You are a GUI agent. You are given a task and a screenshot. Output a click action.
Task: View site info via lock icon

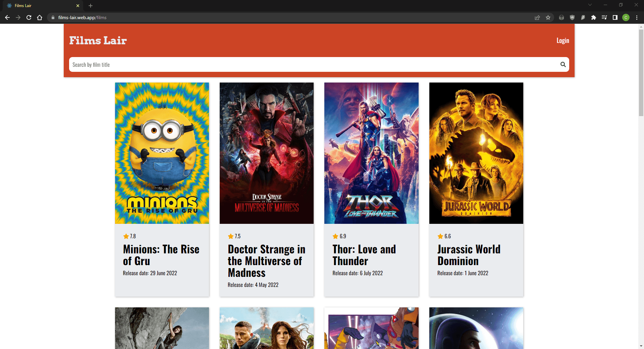(53, 17)
